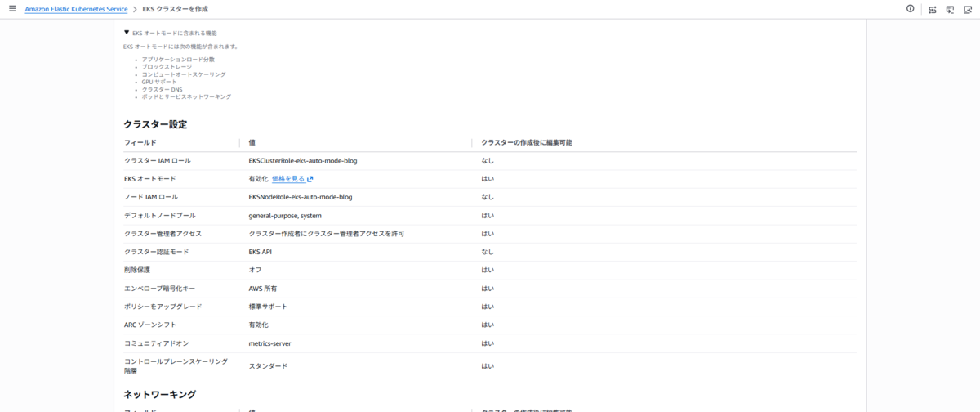Click the フィールド column header in クラスター設定

coord(140,142)
